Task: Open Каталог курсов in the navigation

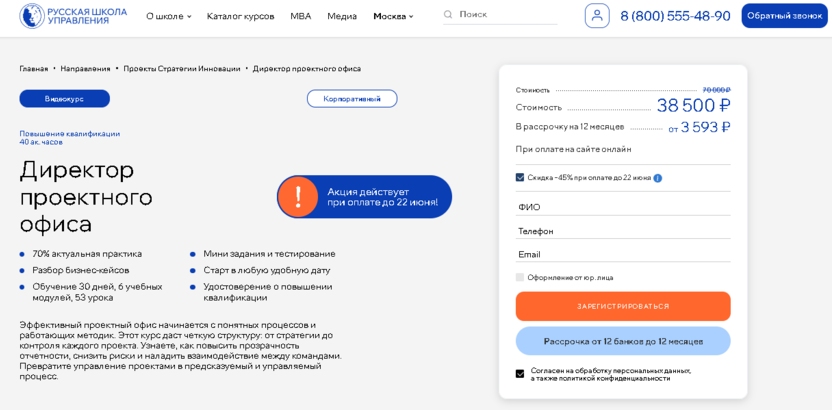Action: point(240,16)
